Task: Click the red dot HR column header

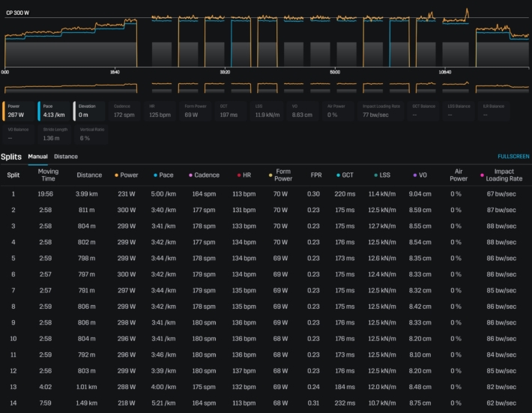Action: pyautogui.click(x=246, y=175)
